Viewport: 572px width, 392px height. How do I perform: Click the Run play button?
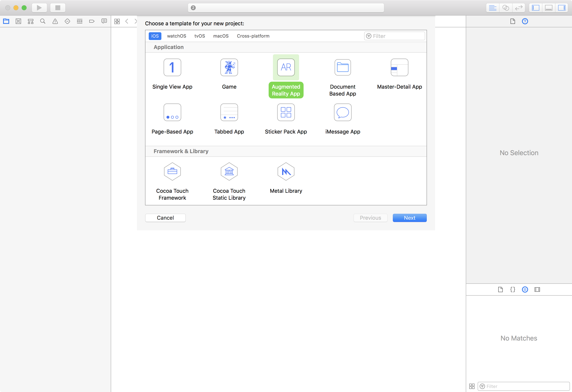coord(39,8)
